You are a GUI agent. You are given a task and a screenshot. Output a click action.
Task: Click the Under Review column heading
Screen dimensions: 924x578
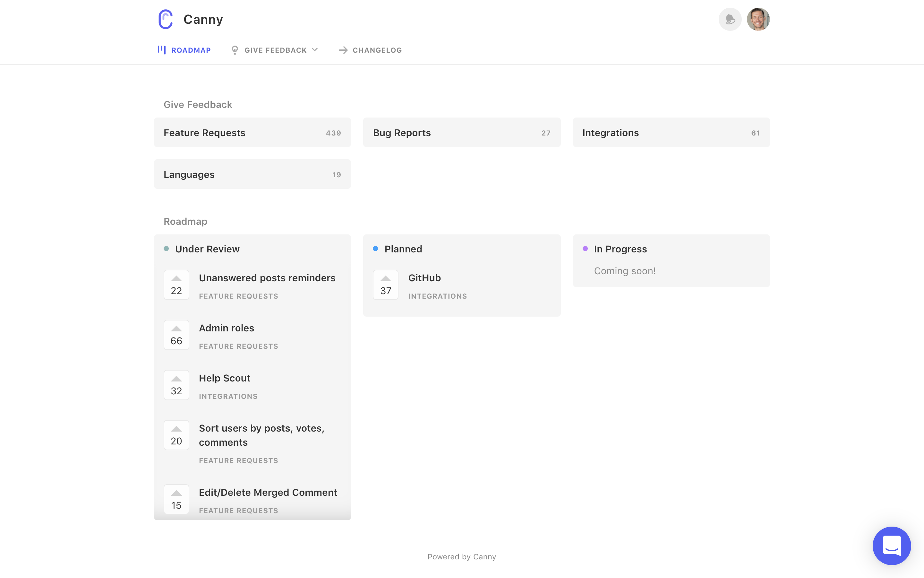pyautogui.click(x=207, y=249)
